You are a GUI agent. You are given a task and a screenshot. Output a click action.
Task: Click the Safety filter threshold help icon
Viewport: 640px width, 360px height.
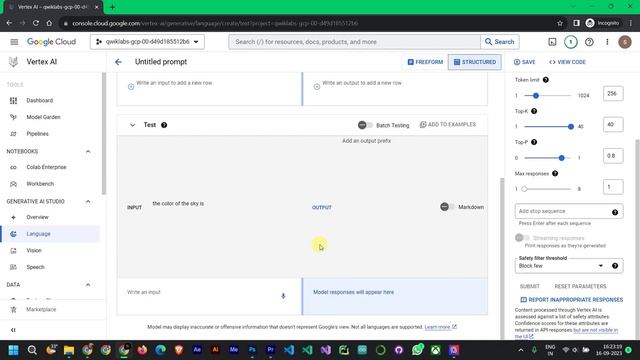point(615,266)
